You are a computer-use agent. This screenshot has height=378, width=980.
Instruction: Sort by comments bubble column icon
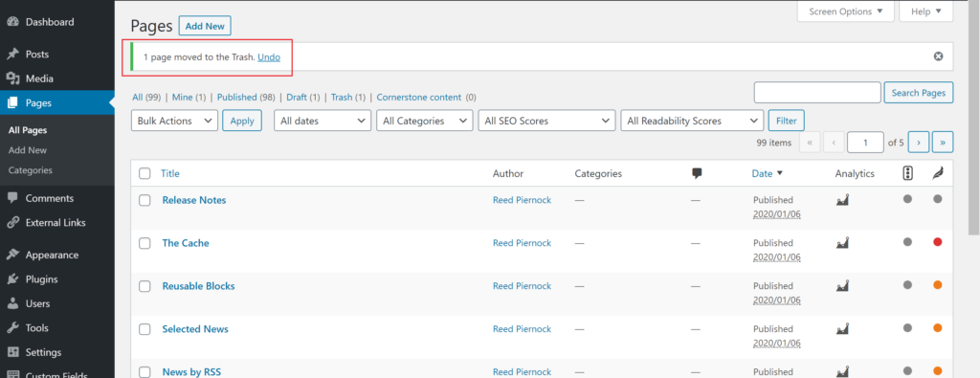[697, 174]
